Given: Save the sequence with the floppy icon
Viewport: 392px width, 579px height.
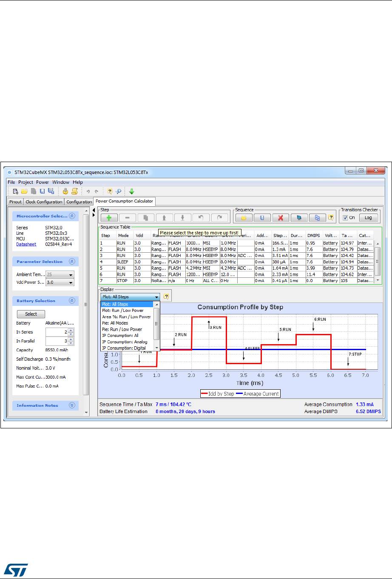Looking at the screenshot, I should click(x=262, y=217).
